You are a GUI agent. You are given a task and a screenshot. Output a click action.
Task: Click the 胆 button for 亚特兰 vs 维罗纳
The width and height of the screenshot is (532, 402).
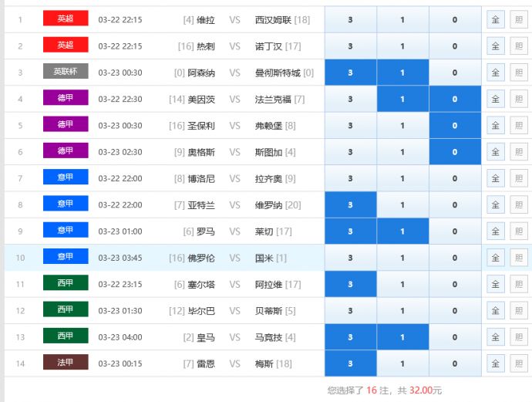pos(518,205)
